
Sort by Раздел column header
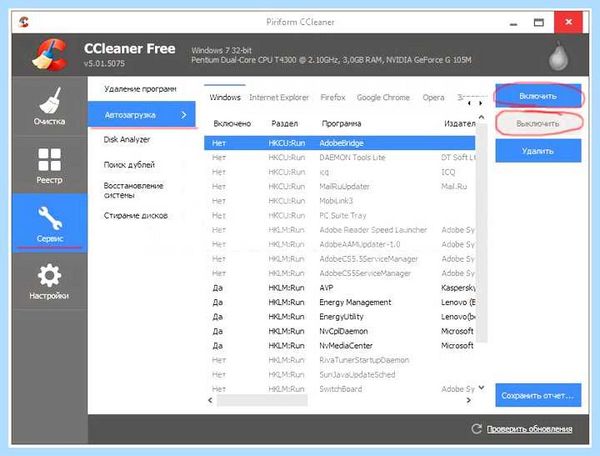coord(284,124)
